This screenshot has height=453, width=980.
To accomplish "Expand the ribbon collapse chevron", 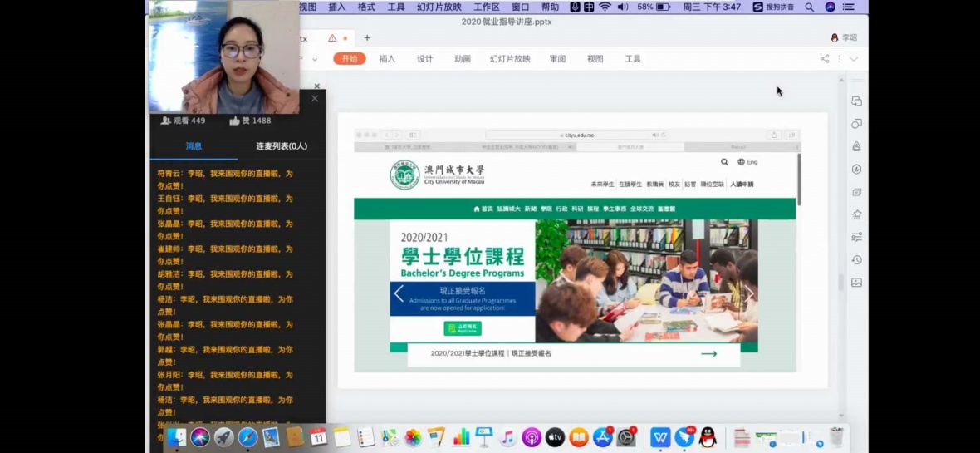I will 854,59.
